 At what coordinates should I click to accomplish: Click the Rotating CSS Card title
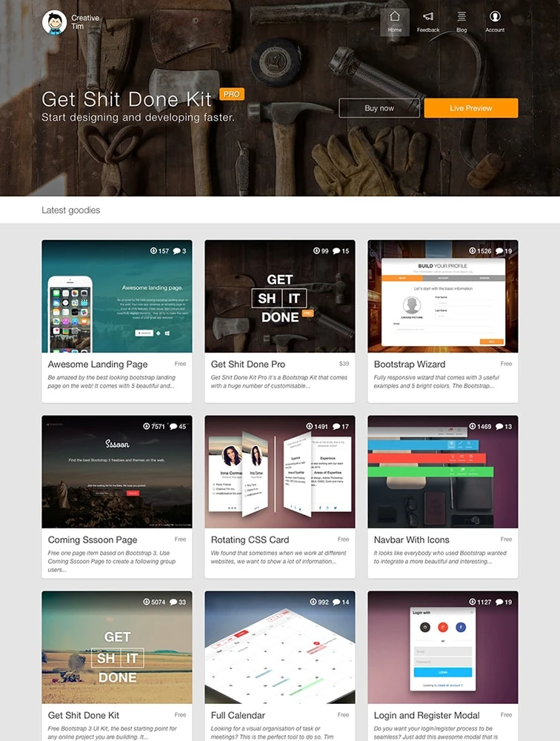pos(250,539)
